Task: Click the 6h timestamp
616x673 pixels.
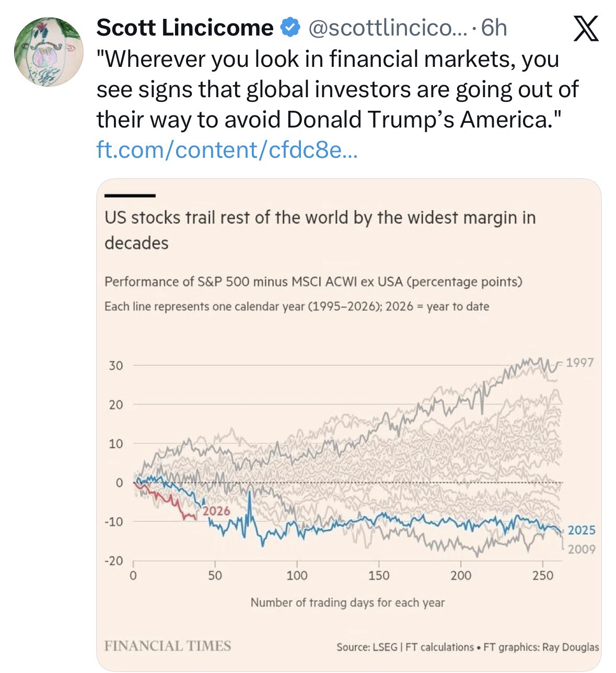Action: (x=494, y=28)
